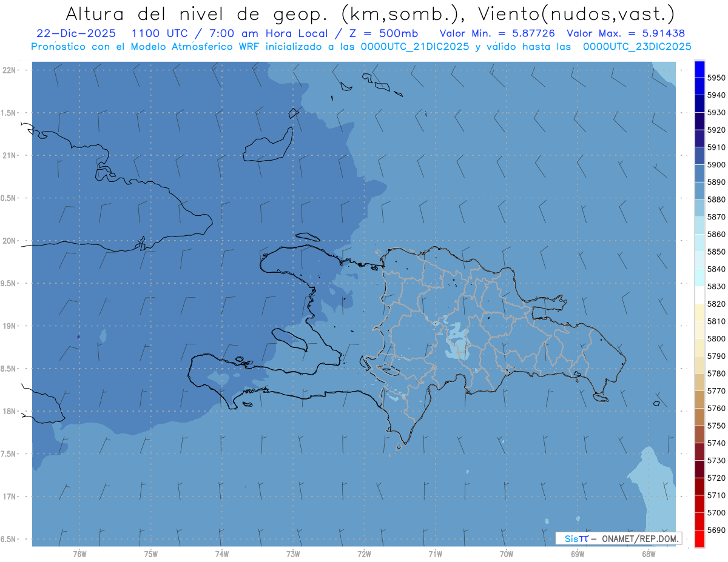Click the '71W' longitude label

435,554
